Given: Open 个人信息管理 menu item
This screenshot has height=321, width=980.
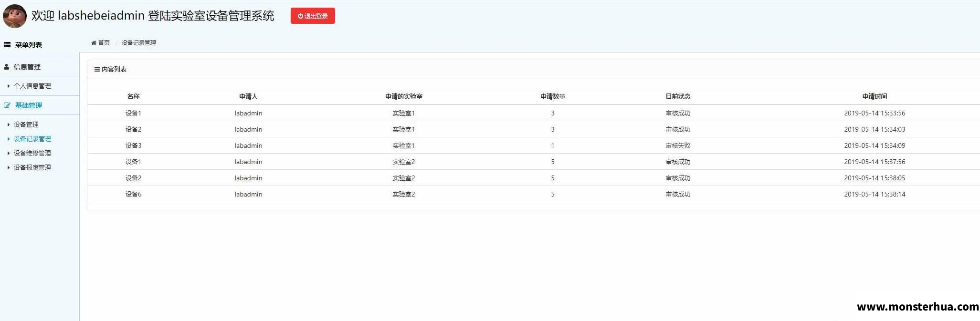Looking at the screenshot, I should point(32,86).
